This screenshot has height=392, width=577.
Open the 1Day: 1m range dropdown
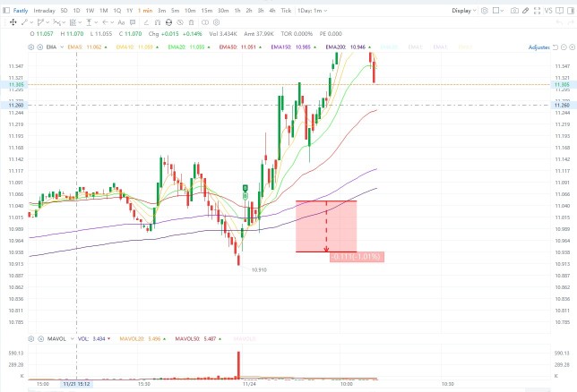click(x=312, y=11)
